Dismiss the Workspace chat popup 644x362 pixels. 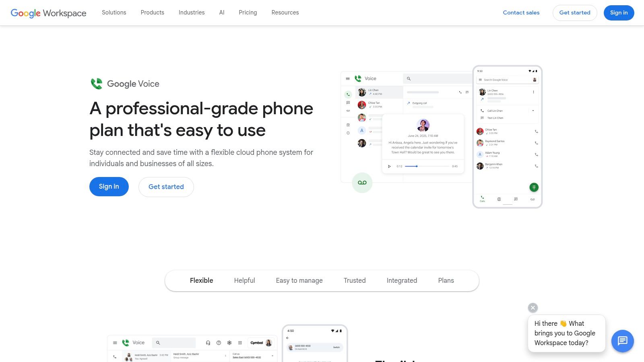pyautogui.click(x=533, y=308)
